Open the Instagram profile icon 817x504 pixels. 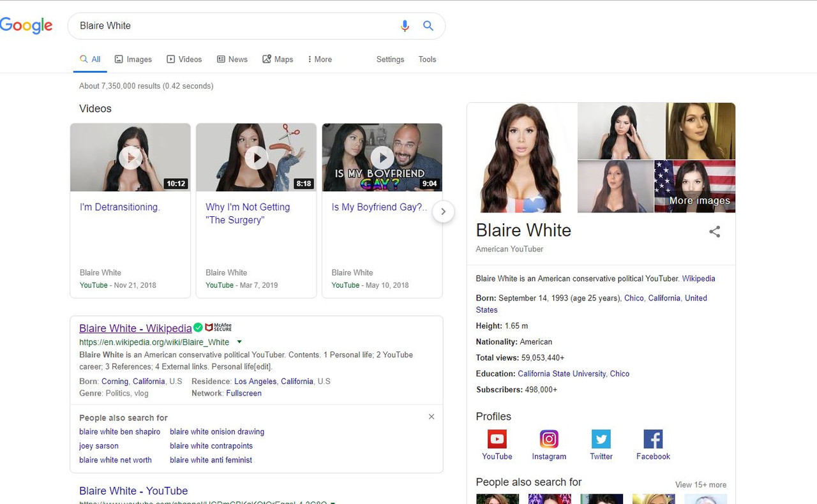click(549, 439)
